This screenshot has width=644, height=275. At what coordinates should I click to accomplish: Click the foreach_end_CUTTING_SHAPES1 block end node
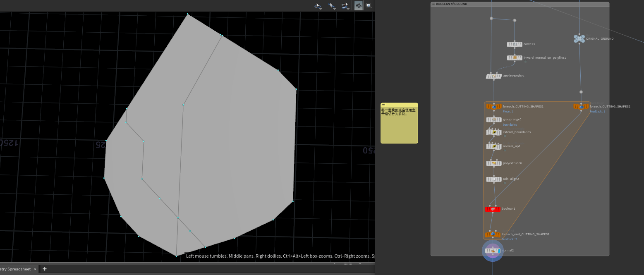click(x=493, y=234)
